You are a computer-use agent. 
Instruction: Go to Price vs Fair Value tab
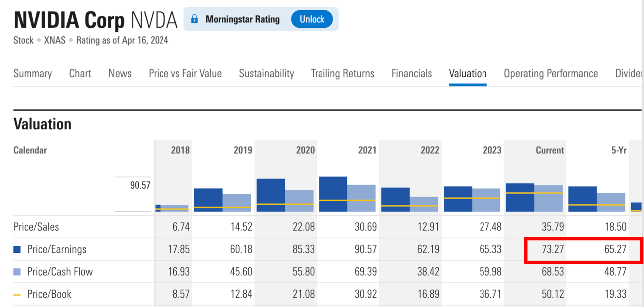click(x=185, y=73)
